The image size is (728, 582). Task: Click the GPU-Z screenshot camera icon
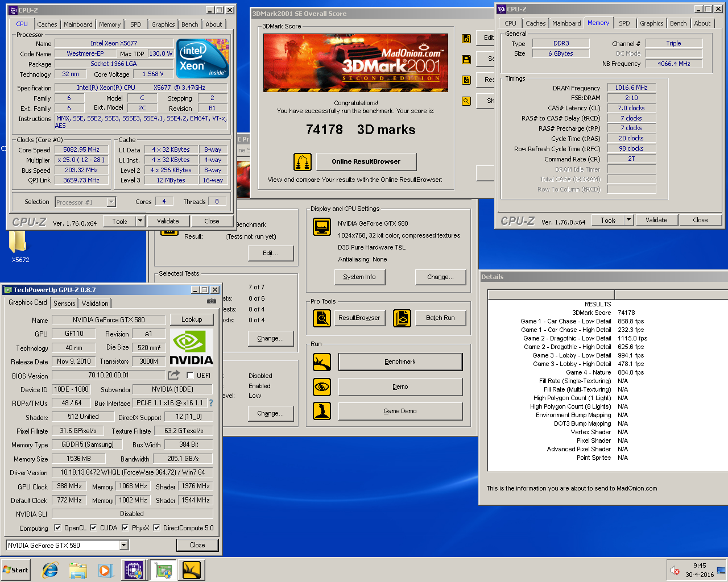click(212, 301)
